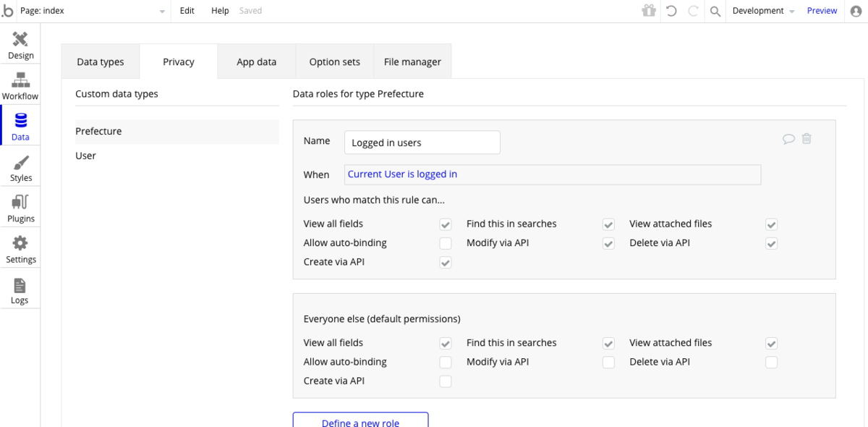
Task: Switch to the Option sets tab
Action: pyautogui.click(x=334, y=62)
